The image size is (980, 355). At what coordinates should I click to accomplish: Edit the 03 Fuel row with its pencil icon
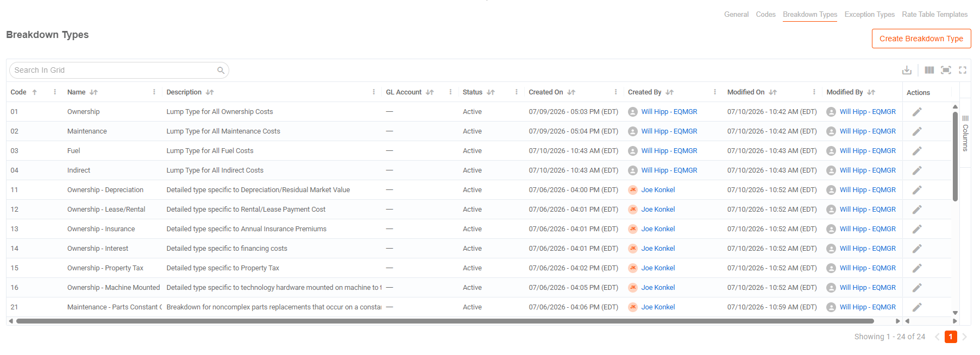pyautogui.click(x=917, y=151)
